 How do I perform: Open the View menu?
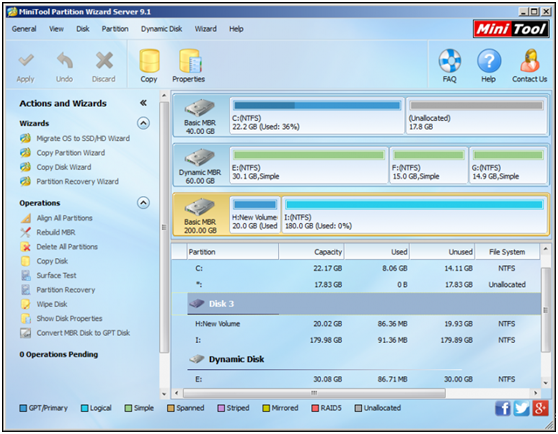coord(56,29)
